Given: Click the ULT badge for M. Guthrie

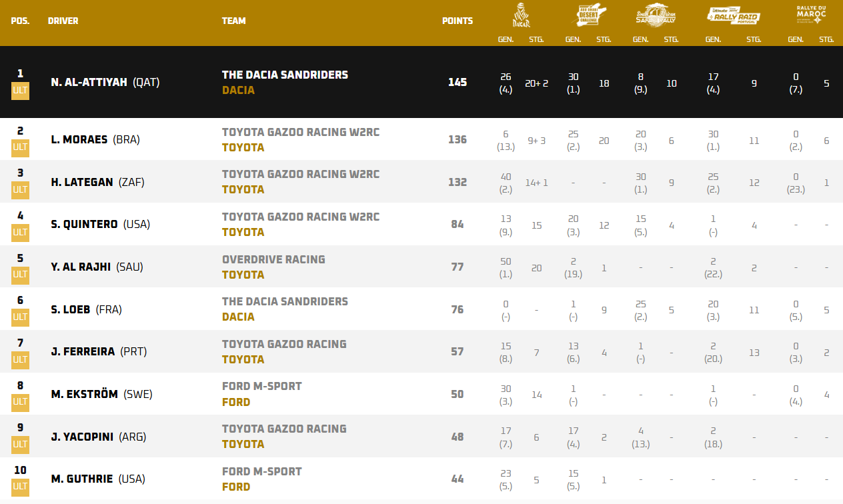Looking at the screenshot, I should tap(20, 487).
